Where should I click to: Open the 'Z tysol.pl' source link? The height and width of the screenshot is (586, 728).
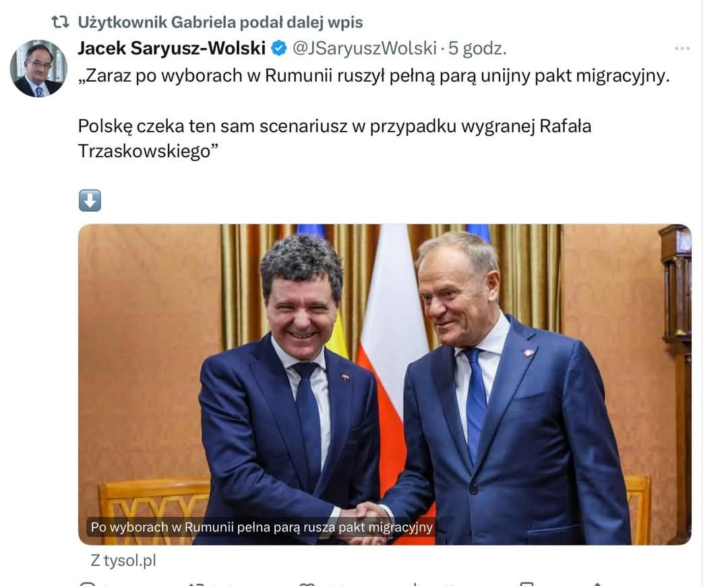[123, 560]
